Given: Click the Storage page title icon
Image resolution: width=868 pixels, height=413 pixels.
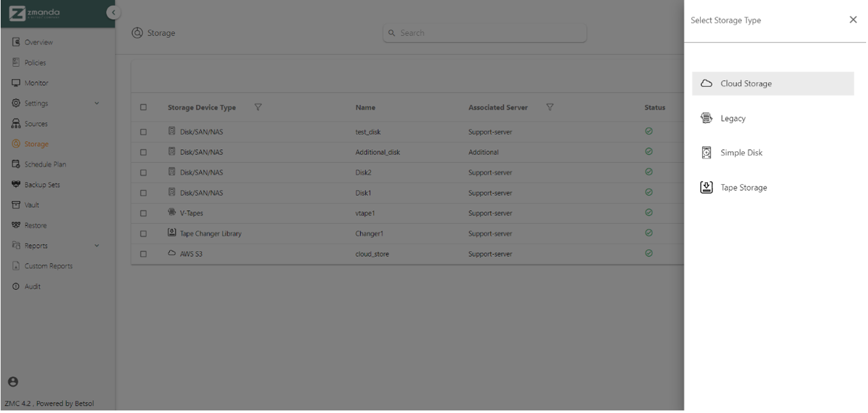Looking at the screenshot, I should point(136,32).
